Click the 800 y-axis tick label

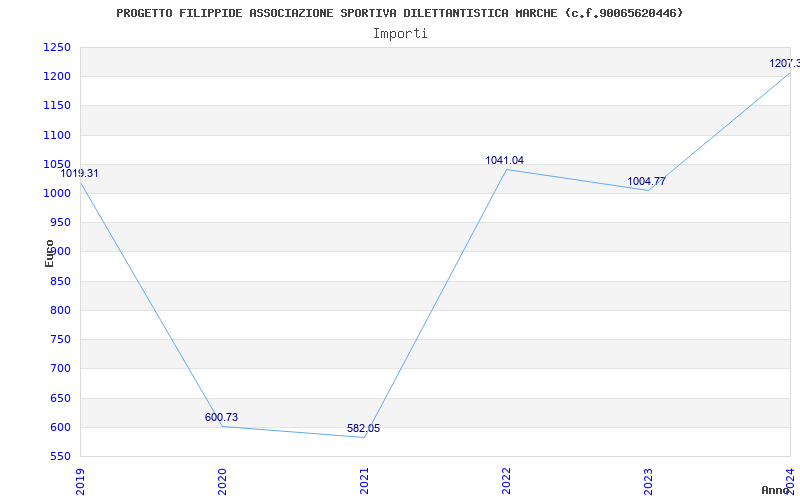click(60, 311)
